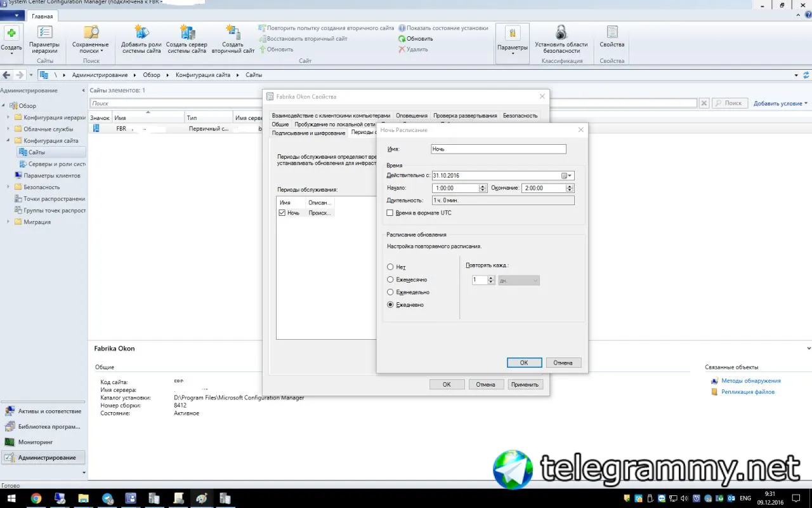Open Библиотека программ workspace

point(43,427)
